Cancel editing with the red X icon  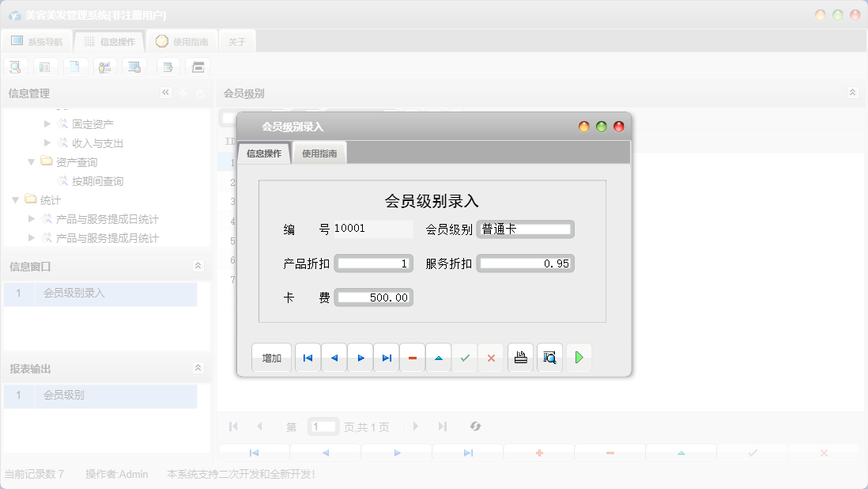[491, 358]
